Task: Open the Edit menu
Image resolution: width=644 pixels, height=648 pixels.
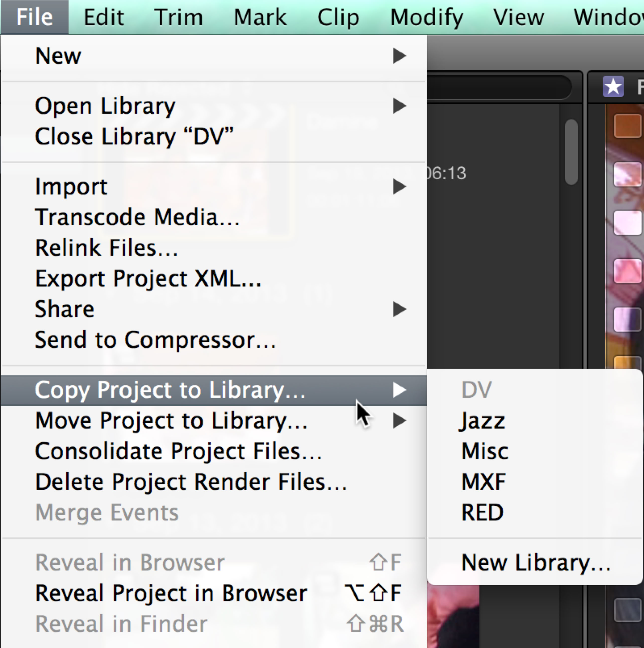Action: click(x=104, y=17)
